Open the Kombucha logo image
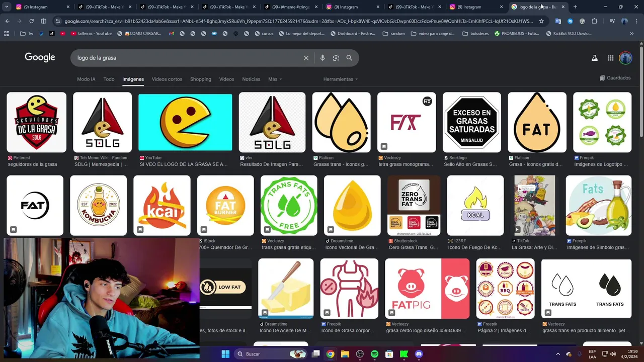Screen dimensions: 644x362 pyautogui.click(x=98, y=205)
